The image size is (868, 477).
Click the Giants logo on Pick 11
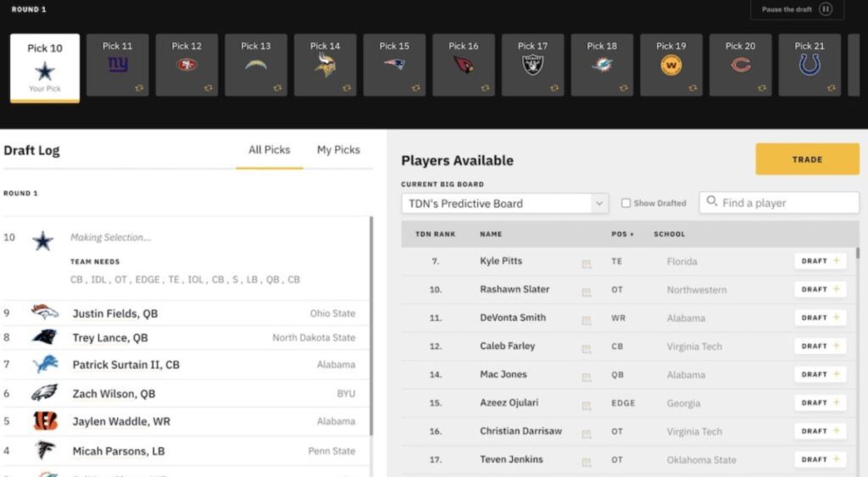[117, 64]
